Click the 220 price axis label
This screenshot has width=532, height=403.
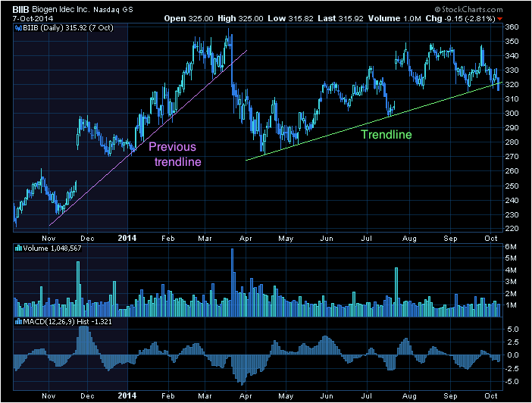512,229
